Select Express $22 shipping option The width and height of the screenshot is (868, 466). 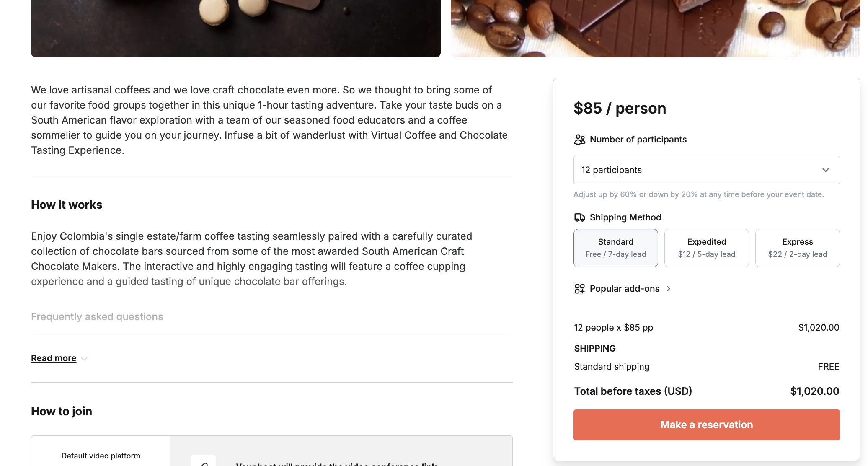[x=797, y=248]
